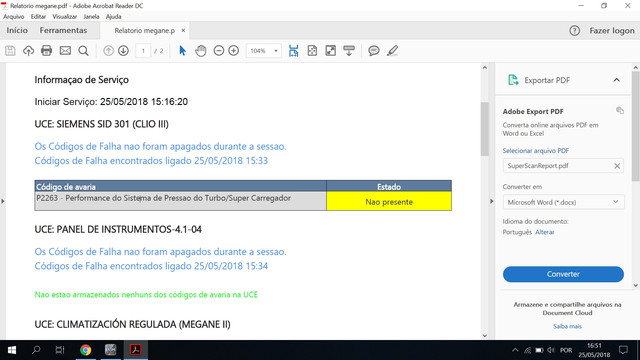Image resolution: width=640 pixels, height=360 pixels.
Task: Print the document with printer icon
Action: coord(47,51)
